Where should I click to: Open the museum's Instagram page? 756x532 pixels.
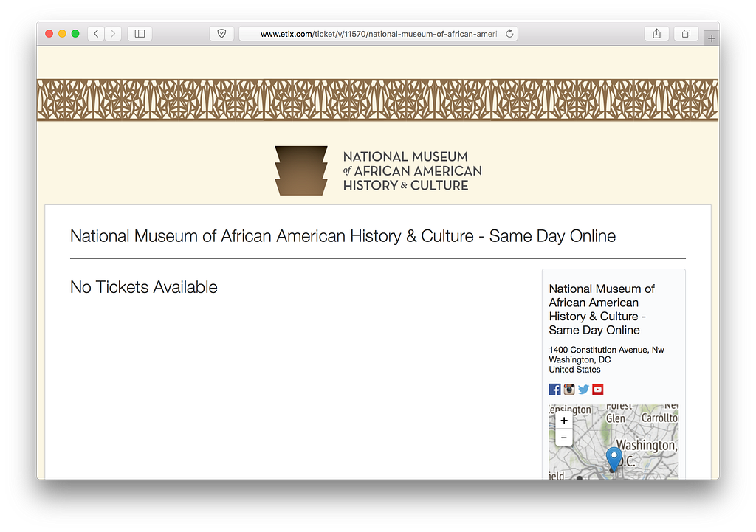[x=569, y=390]
